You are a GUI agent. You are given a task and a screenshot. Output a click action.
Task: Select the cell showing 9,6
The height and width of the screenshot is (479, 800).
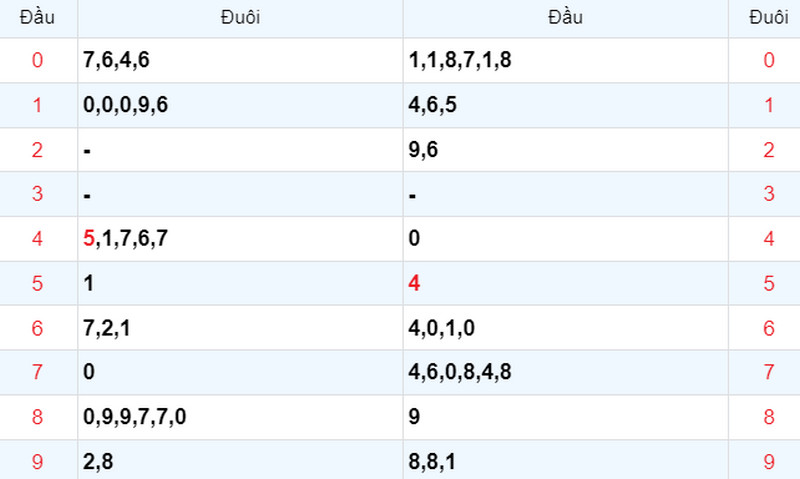click(565, 150)
